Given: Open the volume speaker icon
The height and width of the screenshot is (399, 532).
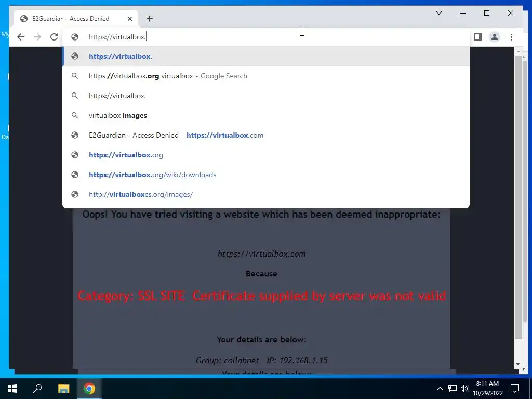Looking at the screenshot, I should coord(464,389).
